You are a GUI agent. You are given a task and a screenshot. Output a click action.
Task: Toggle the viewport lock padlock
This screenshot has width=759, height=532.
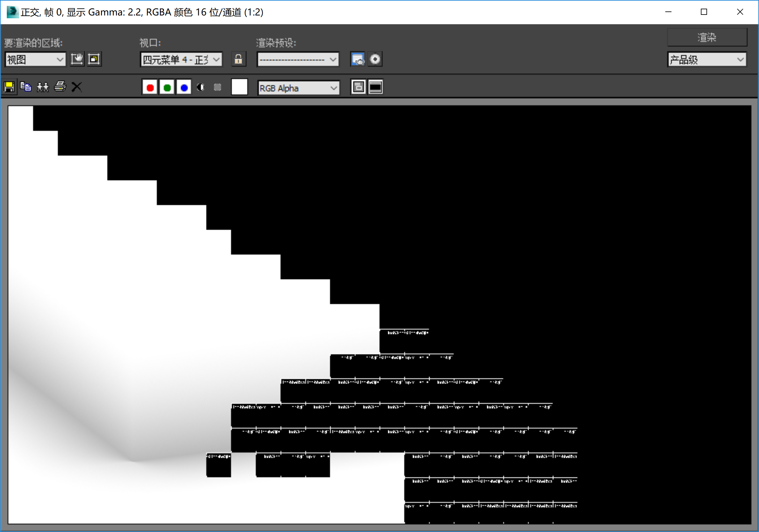[238, 59]
